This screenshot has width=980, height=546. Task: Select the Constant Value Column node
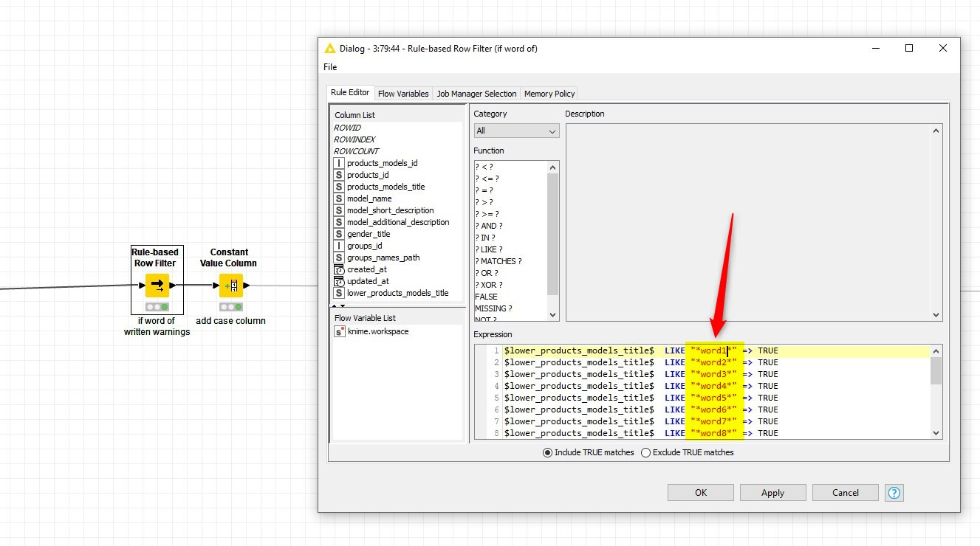230,285
